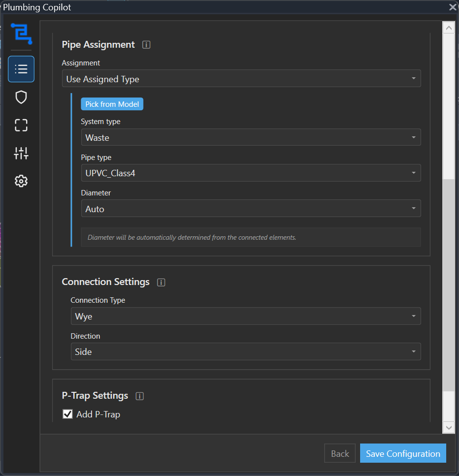Open the sliders adjustment panel in the sidebar
459x476 pixels.
21,153
